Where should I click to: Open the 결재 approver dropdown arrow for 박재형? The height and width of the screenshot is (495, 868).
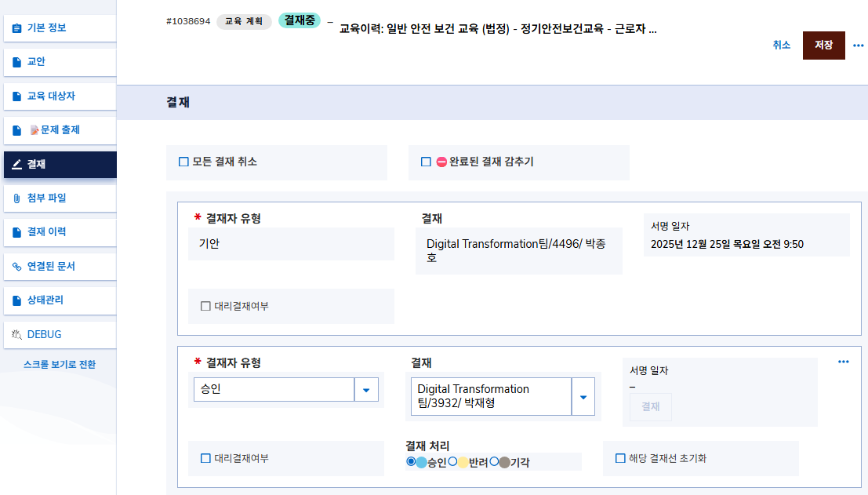point(583,397)
